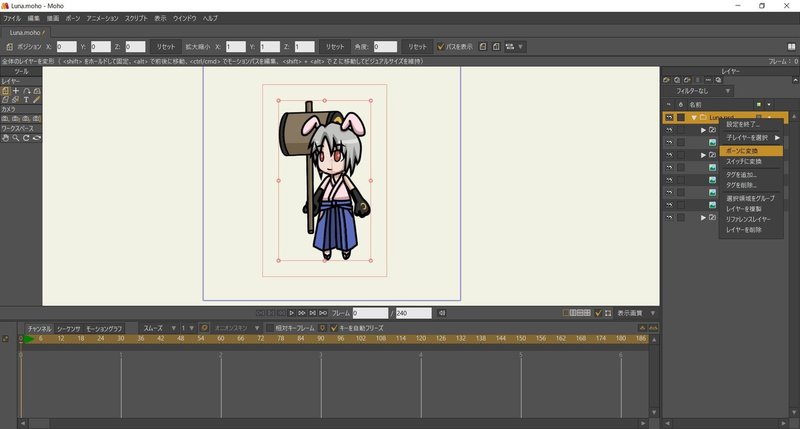800x429 pixels.
Task: Click the audio mute icon beside the frame count
Action: pos(441,313)
